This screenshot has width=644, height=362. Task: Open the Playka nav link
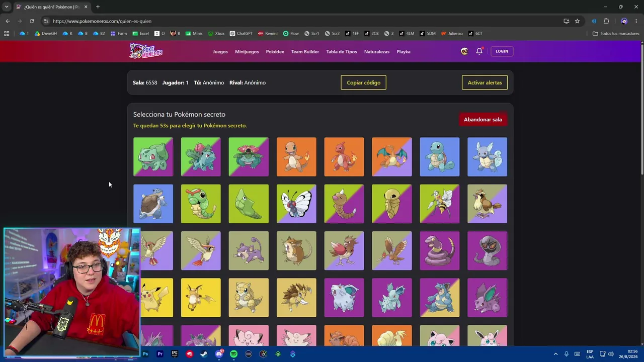tap(404, 52)
